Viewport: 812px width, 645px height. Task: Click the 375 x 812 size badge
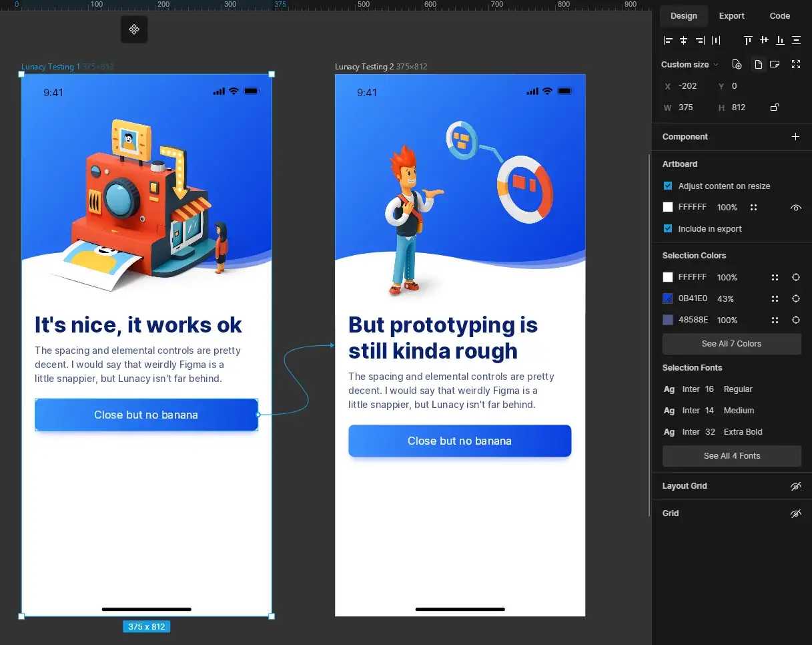pyautogui.click(x=146, y=627)
